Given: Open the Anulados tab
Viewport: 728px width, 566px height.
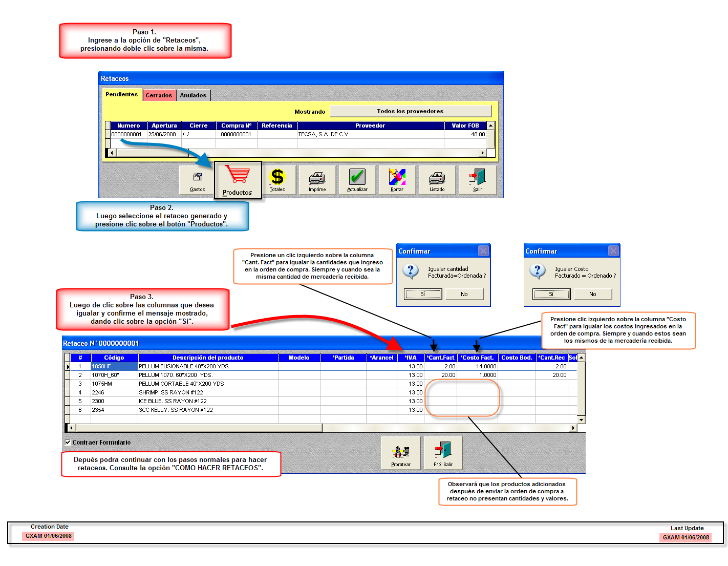Looking at the screenshot, I should click(193, 95).
